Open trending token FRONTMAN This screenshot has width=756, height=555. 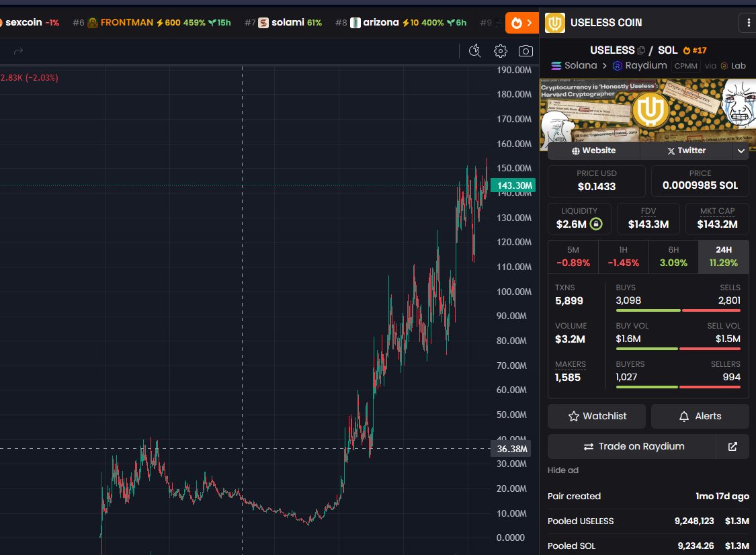152,23
